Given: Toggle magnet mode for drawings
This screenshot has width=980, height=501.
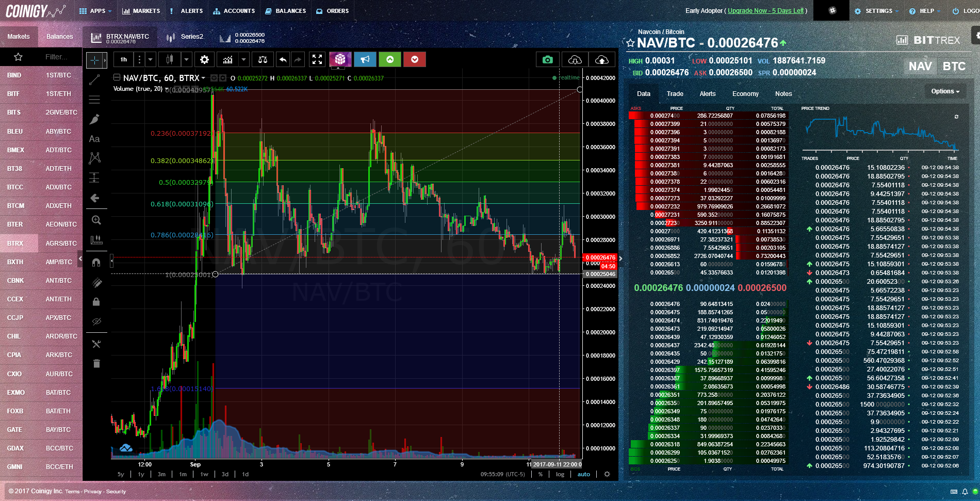Looking at the screenshot, I should (96, 262).
